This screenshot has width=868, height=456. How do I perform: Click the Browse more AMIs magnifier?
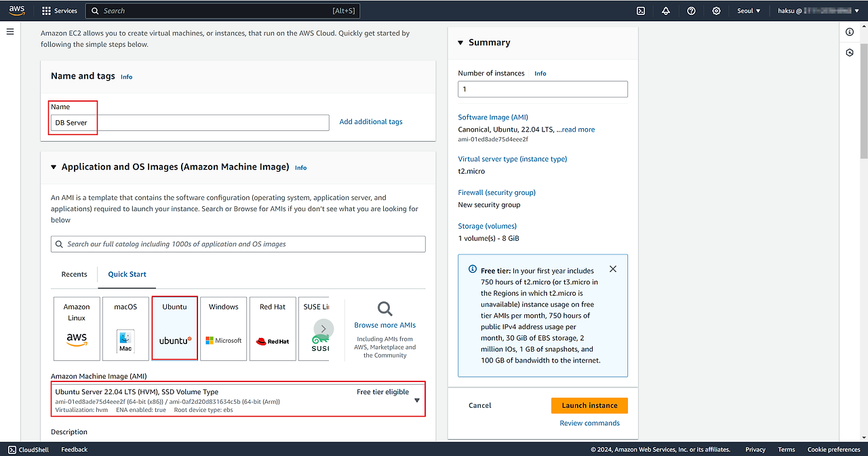pos(384,309)
